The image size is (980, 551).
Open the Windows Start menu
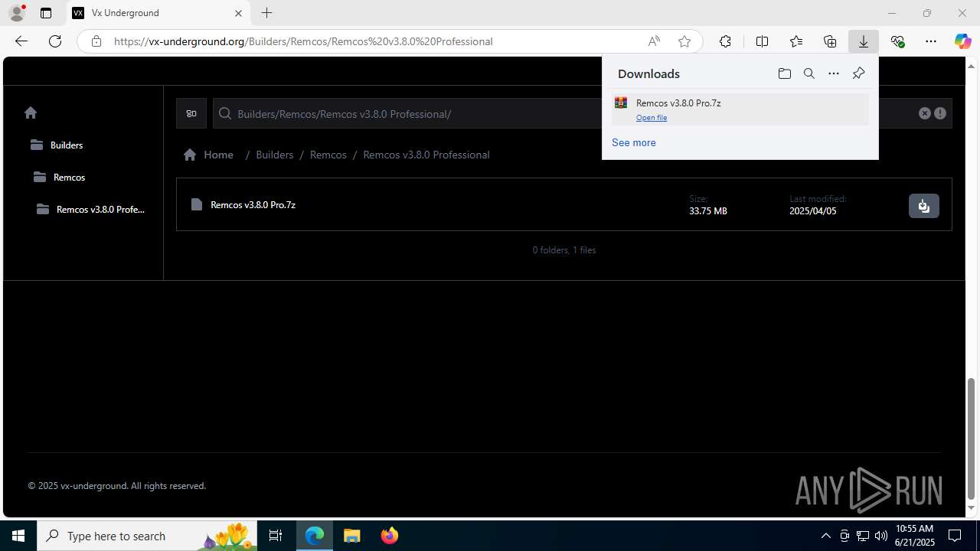coord(18,536)
